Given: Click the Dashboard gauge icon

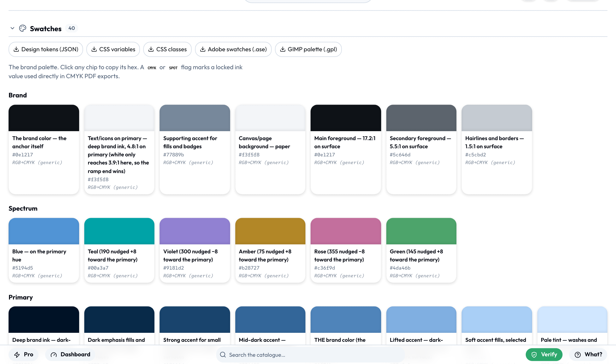Looking at the screenshot, I should tap(53, 355).
